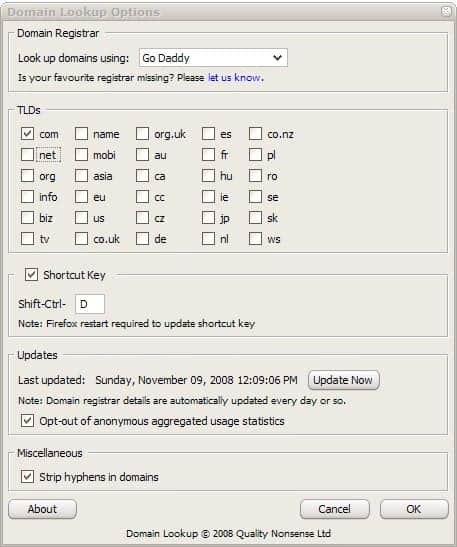Enable the asia TLD checkbox
The height and width of the screenshot is (547, 457).
click(81, 176)
